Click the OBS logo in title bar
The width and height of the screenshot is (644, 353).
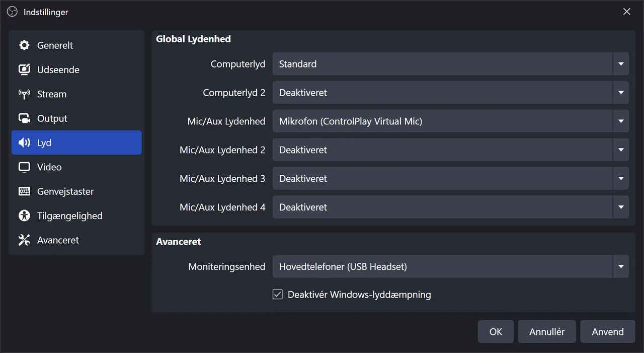click(12, 12)
